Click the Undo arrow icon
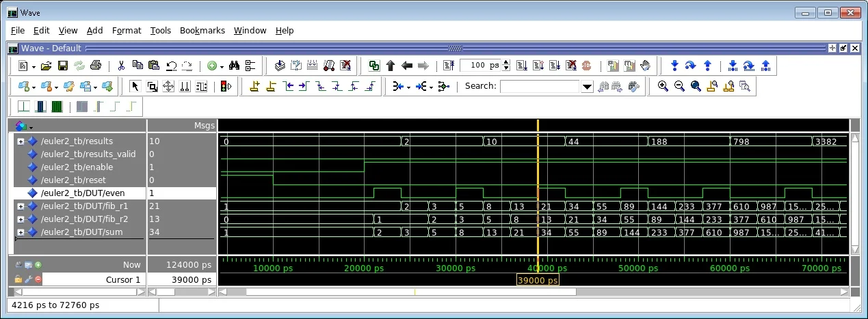 171,66
